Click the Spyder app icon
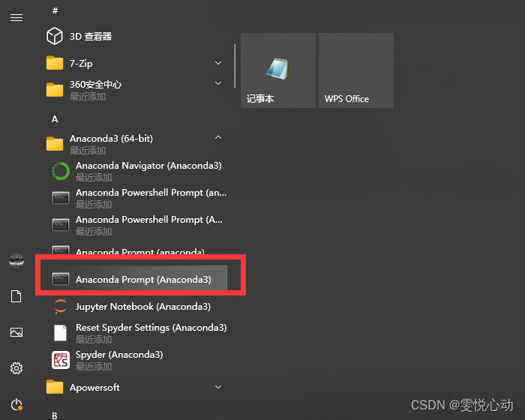 point(61,360)
